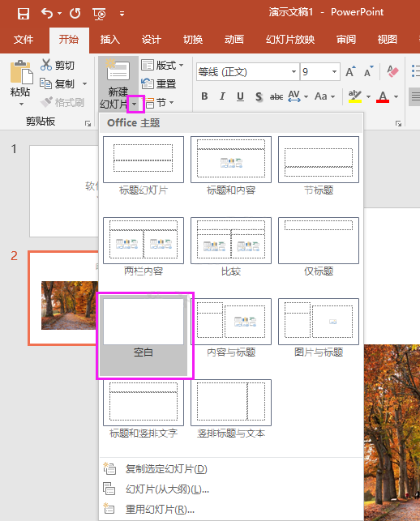Toggle text shadow S button

259,96
